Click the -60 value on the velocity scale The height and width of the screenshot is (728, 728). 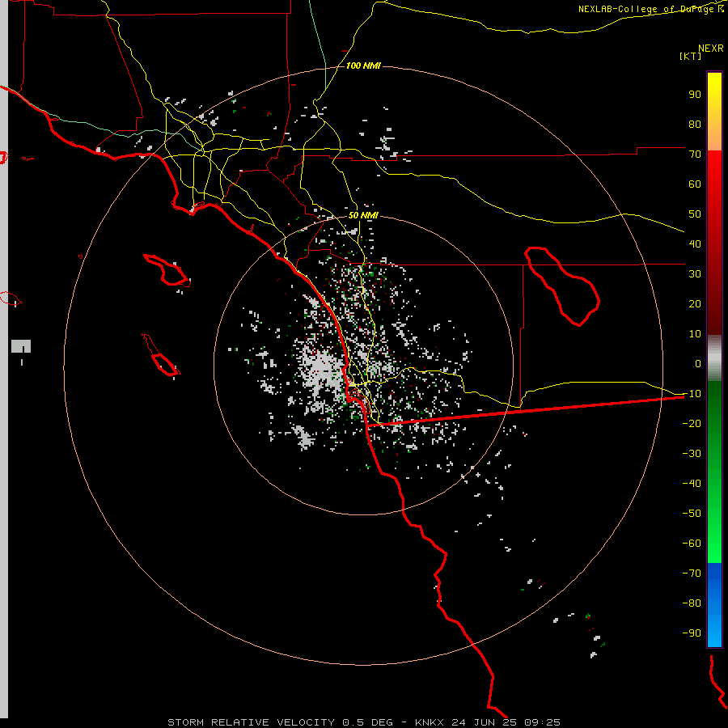pyautogui.click(x=692, y=544)
